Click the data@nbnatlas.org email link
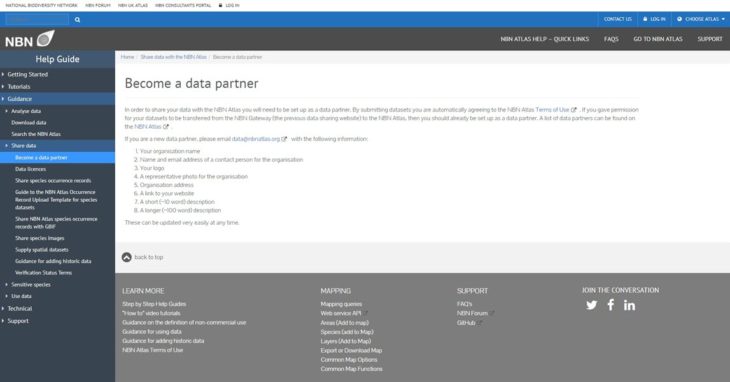This screenshot has width=730, height=382. coord(256,139)
